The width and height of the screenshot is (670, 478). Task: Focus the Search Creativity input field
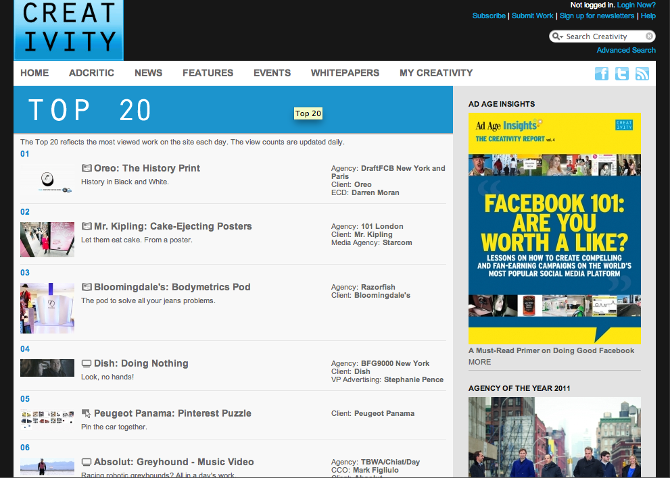pos(603,36)
